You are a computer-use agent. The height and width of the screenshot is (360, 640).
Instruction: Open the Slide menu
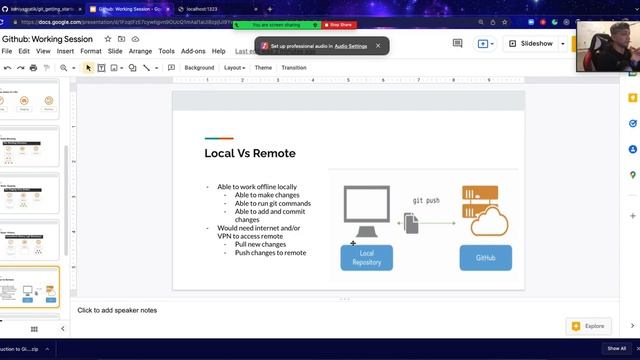pos(115,51)
